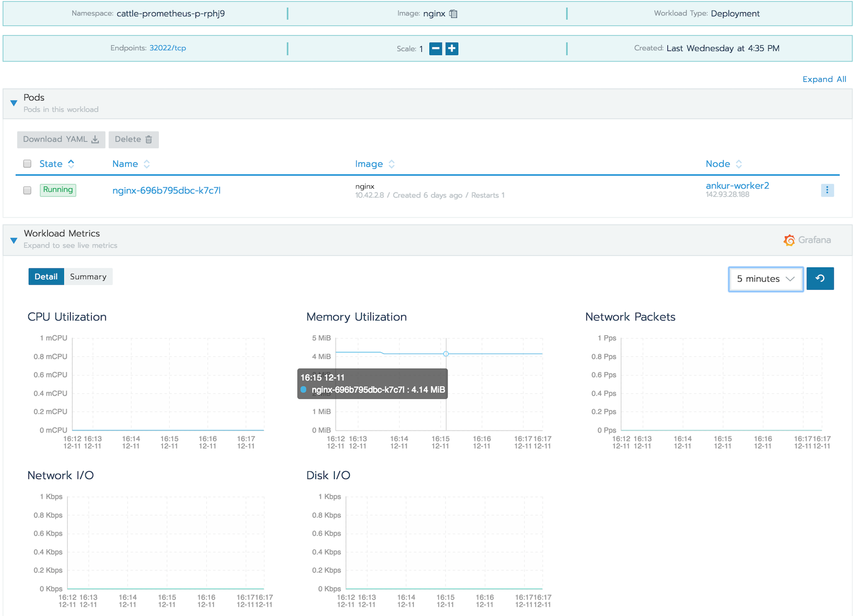Select the Detail metrics tab
This screenshot has height=616, width=854.
(x=46, y=277)
